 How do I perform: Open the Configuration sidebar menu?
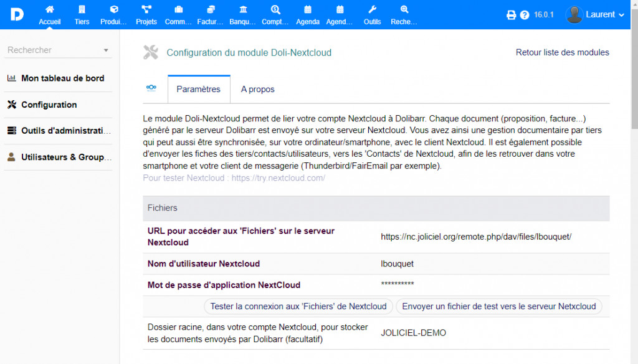click(49, 105)
